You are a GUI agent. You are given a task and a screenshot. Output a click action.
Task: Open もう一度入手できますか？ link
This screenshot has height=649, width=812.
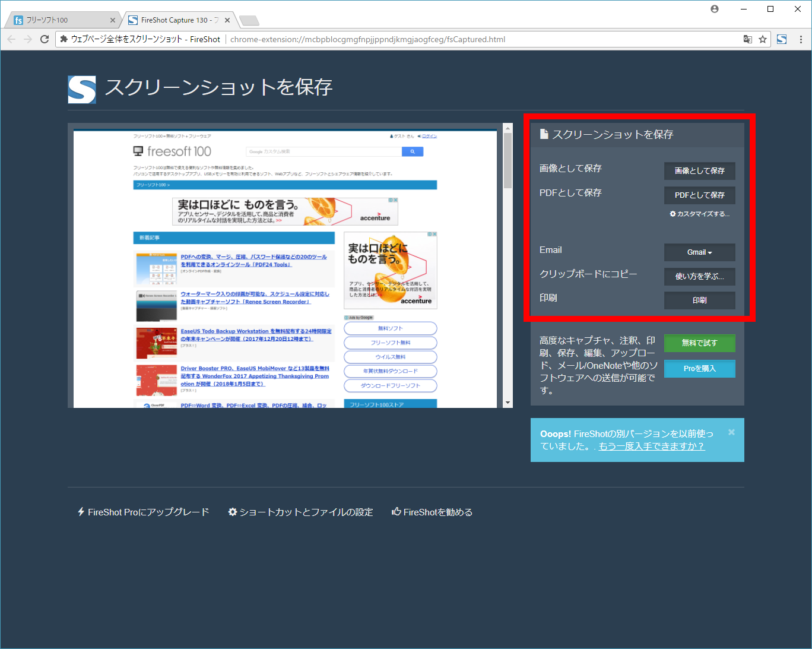point(651,447)
